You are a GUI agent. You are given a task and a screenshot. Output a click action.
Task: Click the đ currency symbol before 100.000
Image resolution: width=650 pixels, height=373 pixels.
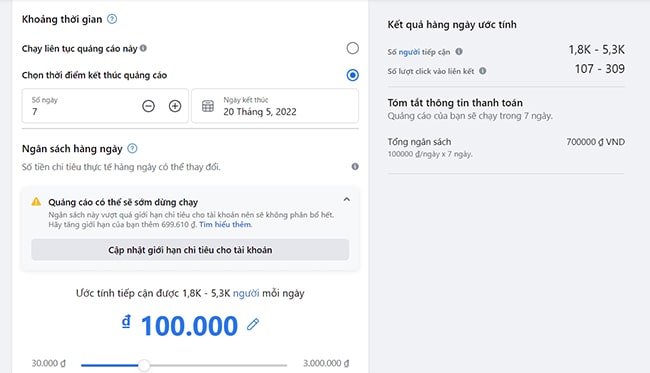pyautogui.click(x=126, y=321)
